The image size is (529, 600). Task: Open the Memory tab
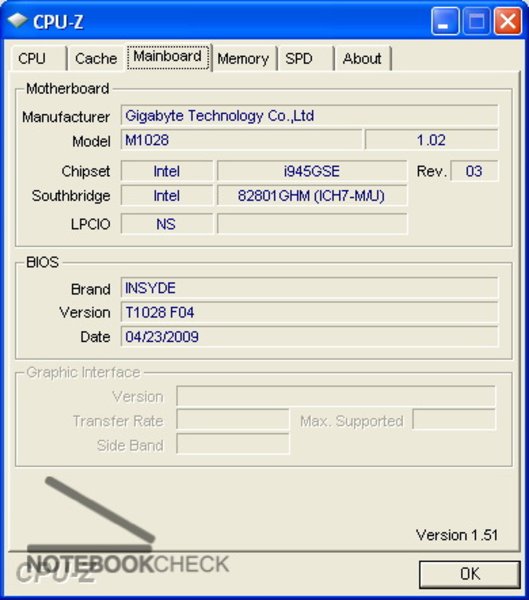click(x=243, y=59)
